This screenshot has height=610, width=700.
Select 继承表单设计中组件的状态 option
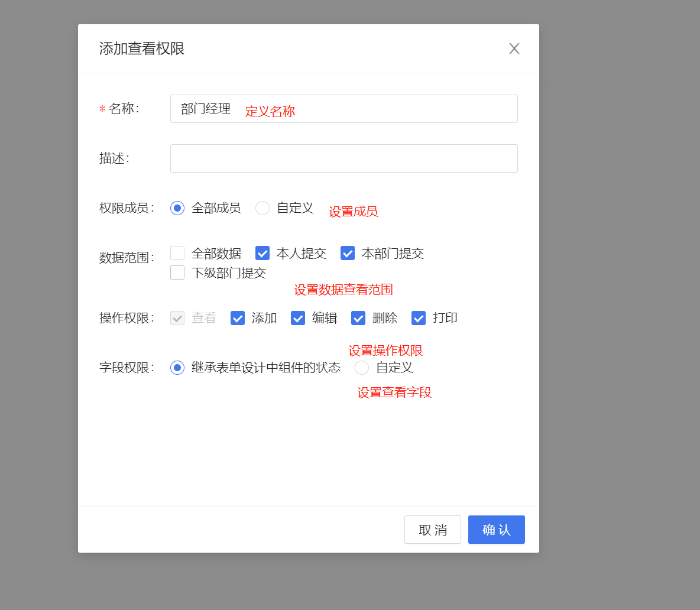(177, 368)
